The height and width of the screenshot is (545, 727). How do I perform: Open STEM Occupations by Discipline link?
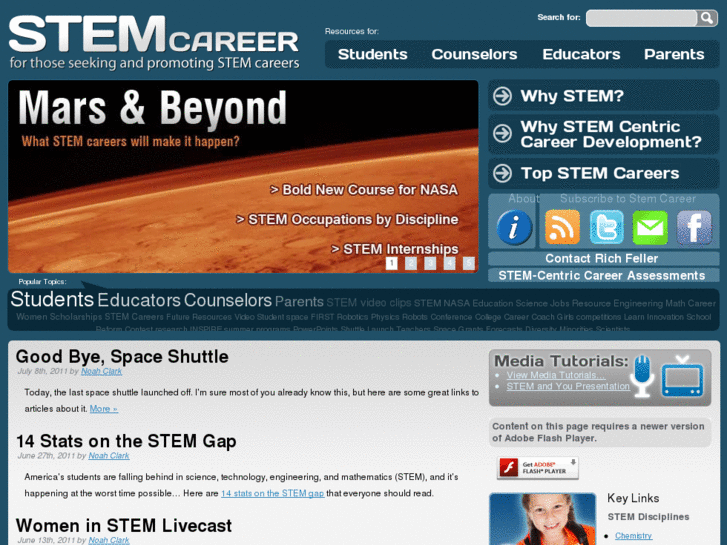(347, 219)
